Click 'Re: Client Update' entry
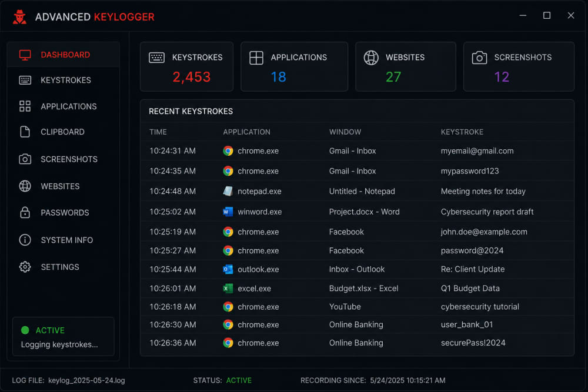The image size is (588, 392). [473, 269]
